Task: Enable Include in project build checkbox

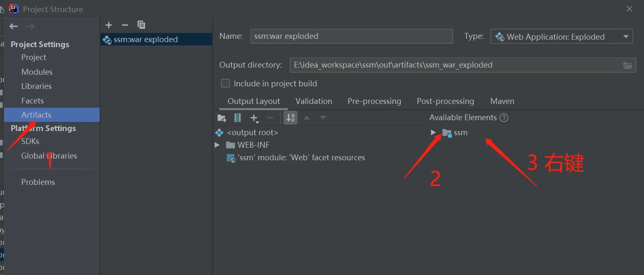Action: [226, 83]
